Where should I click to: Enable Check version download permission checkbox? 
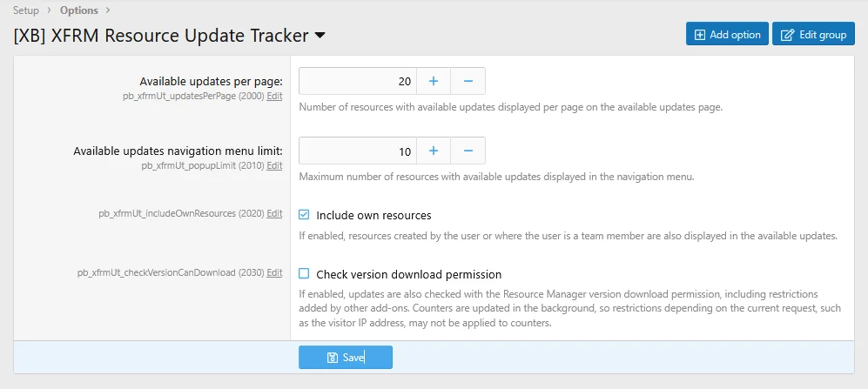click(304, 273)
